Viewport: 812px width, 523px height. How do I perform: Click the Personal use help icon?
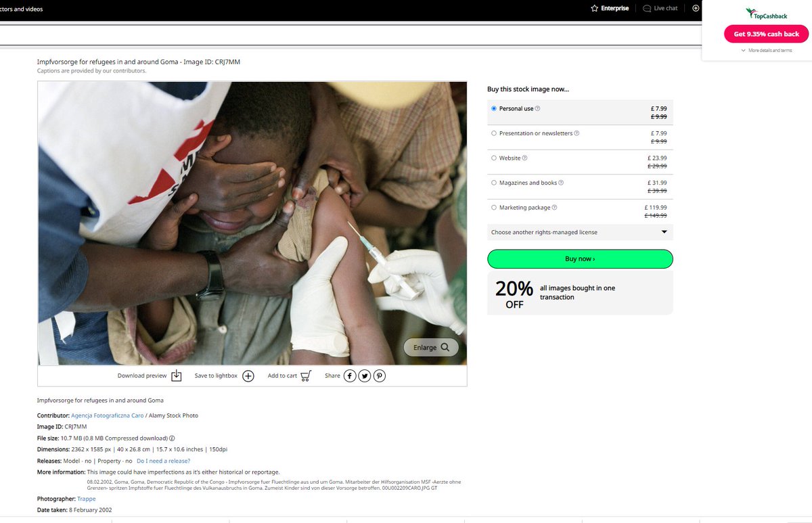click(538, 108)
